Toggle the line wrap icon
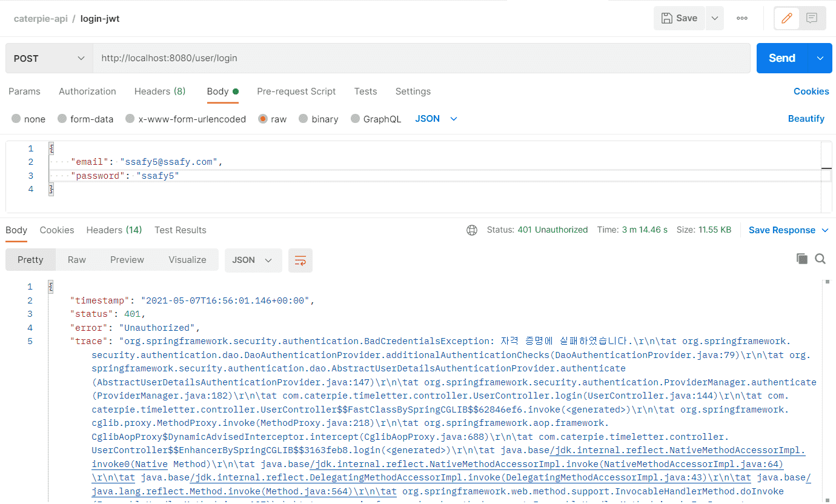 click(x=300, y=260)
